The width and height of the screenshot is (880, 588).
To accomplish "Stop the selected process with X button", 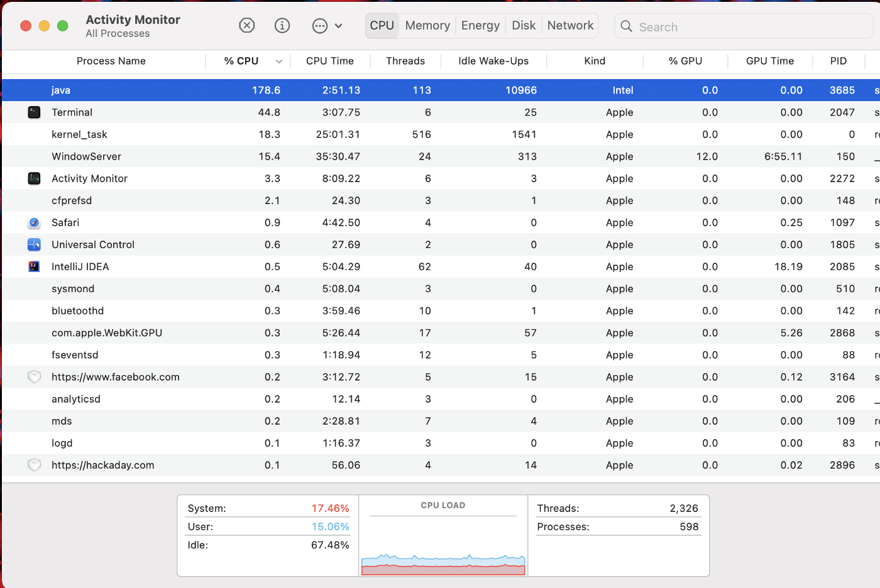I will (x=247, y=26).
